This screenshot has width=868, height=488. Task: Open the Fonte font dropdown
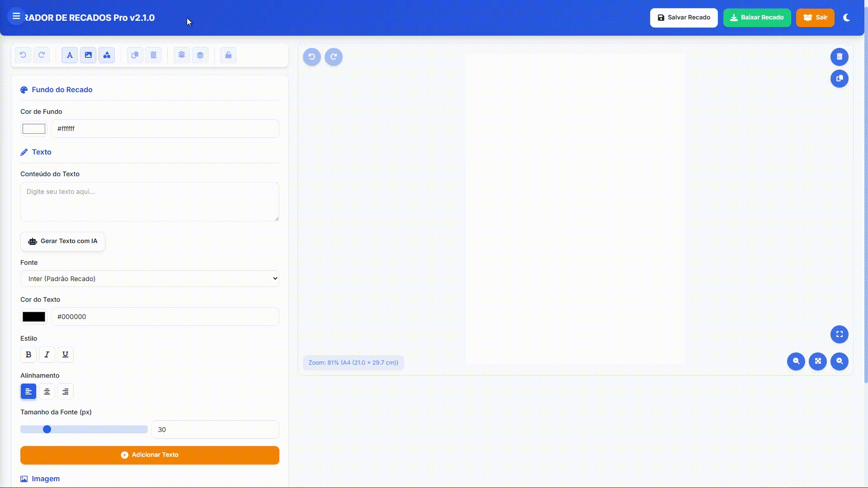[150, 279]
